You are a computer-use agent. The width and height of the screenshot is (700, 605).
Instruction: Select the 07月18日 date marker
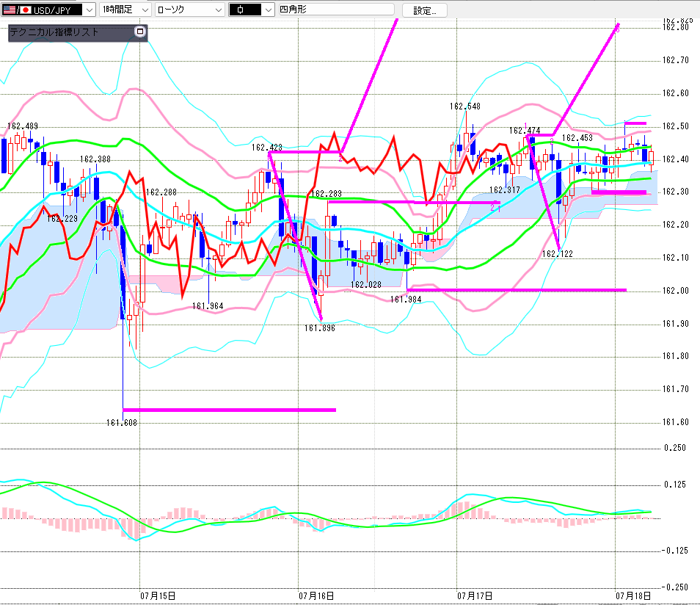[x=633, y=595]
